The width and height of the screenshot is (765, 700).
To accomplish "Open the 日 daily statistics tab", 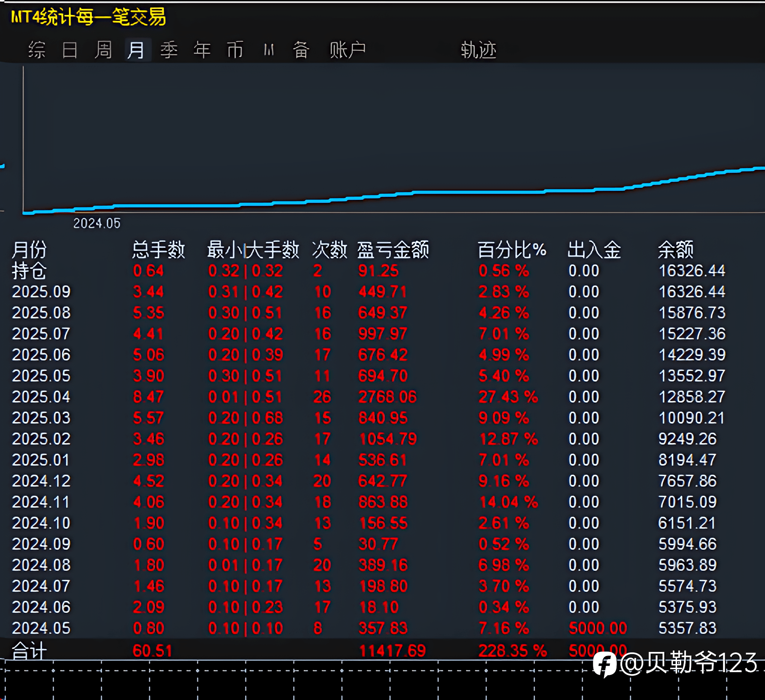I will click(70, 50).
